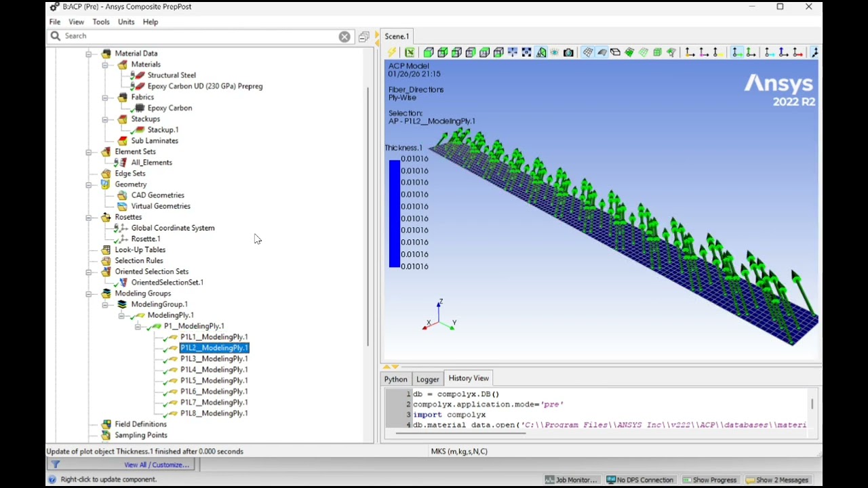Screen dimensions: 868x488
Task: Click the Sub Laminates folder icon
Action: point(122,140)
